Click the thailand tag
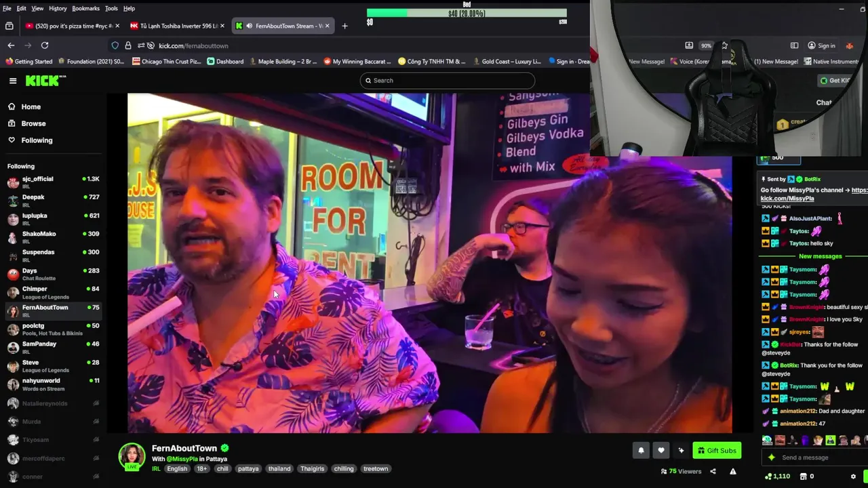 [279, 468]
